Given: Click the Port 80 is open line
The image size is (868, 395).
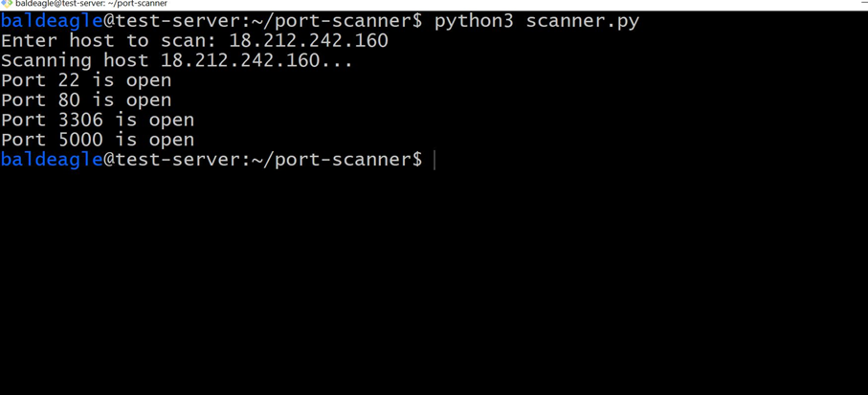Looking at the screenshot, I should [86, 100].
